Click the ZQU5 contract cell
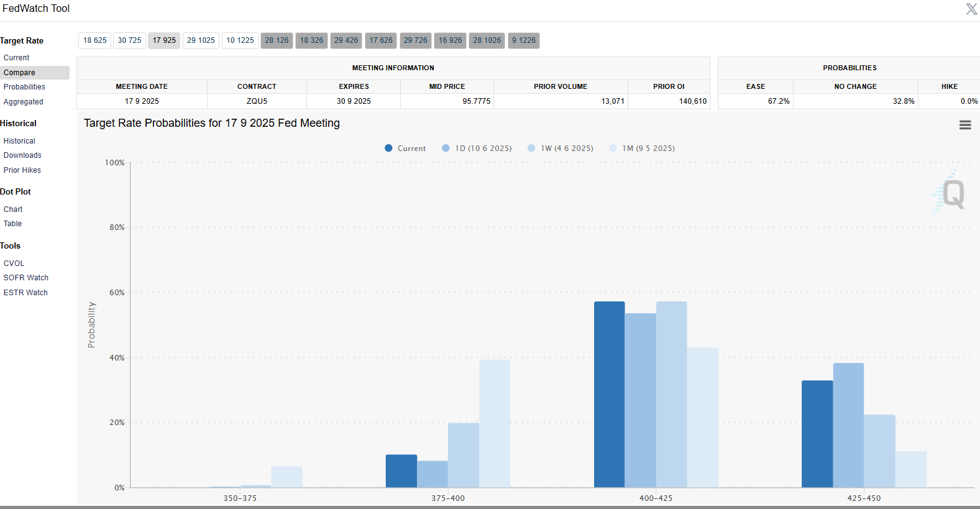The height and width of the screenshot is (509, 980). (x=257, y=101)
